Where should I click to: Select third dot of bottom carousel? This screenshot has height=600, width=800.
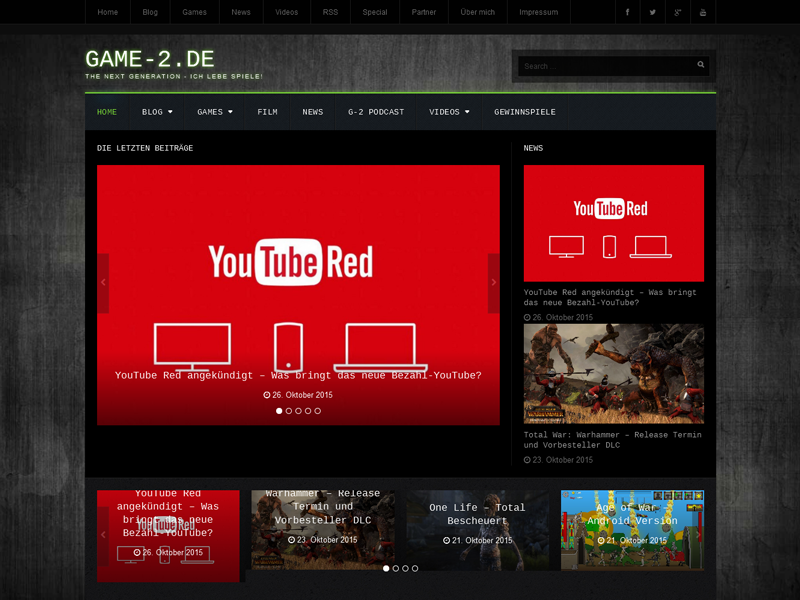[406, 568]
